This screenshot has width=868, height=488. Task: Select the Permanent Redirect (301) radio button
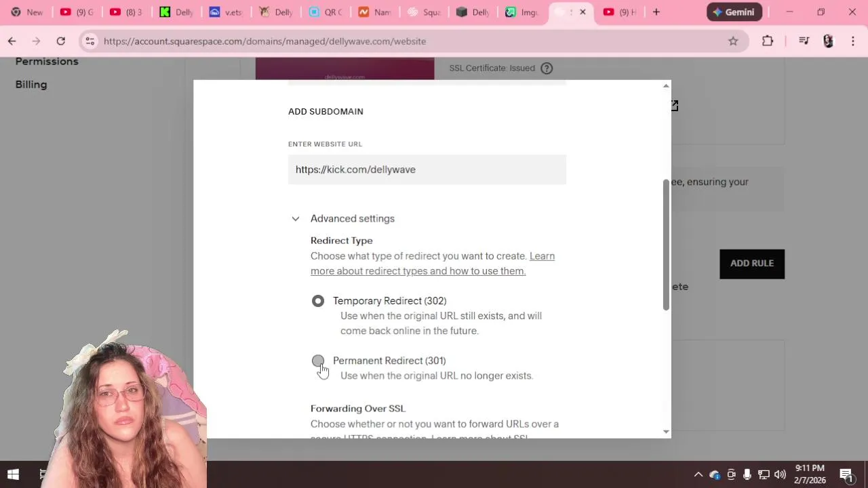point(318,361)
